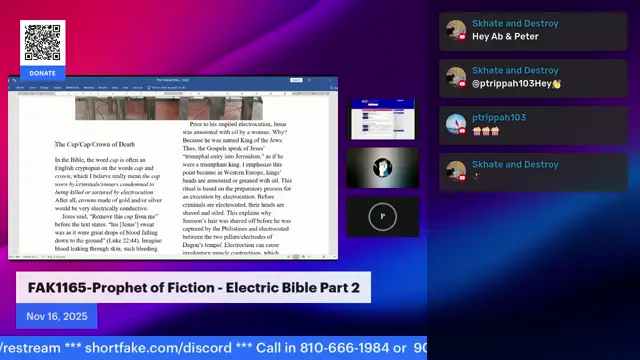Click the Sign in button in Word's title bar
Image resolution: width=640 pixels, height=360 pixels.
(x=296, y=80)
